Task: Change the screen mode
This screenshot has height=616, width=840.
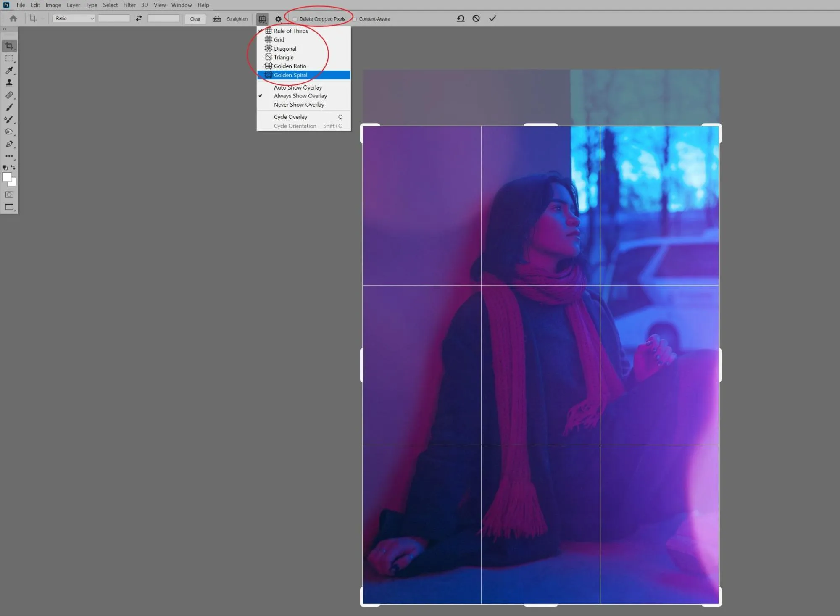Action: pyautogui.click(x=9, y=207)
